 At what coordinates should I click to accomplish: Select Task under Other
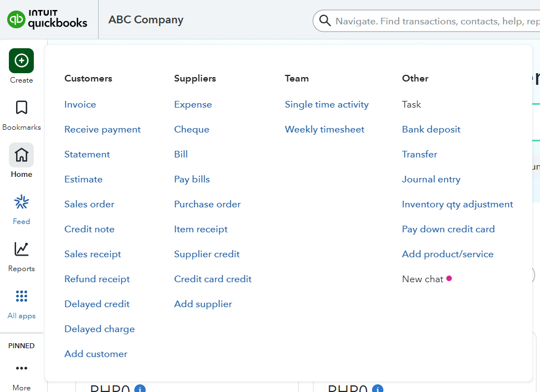411,104
